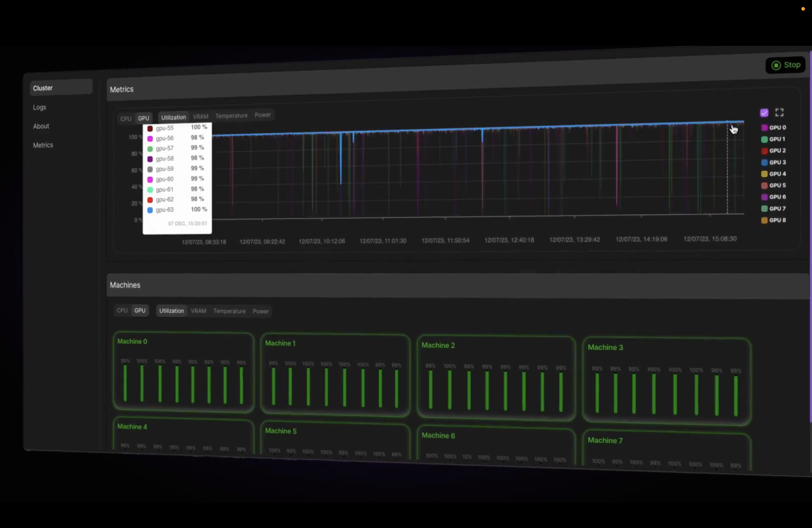Toggle GPU 5 legend swatch icon
This screenshot has width=812, height=528.
pyautogui.click(x=764, y=186)
